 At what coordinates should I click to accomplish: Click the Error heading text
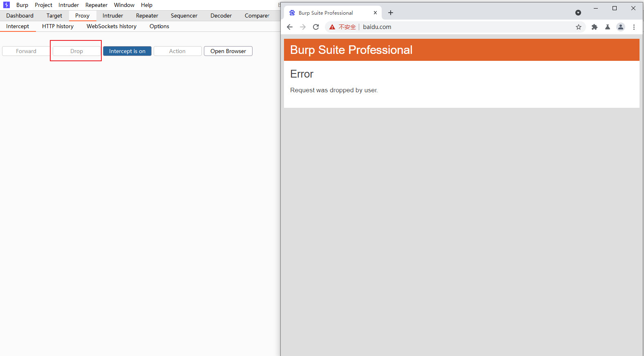(302, 74)
